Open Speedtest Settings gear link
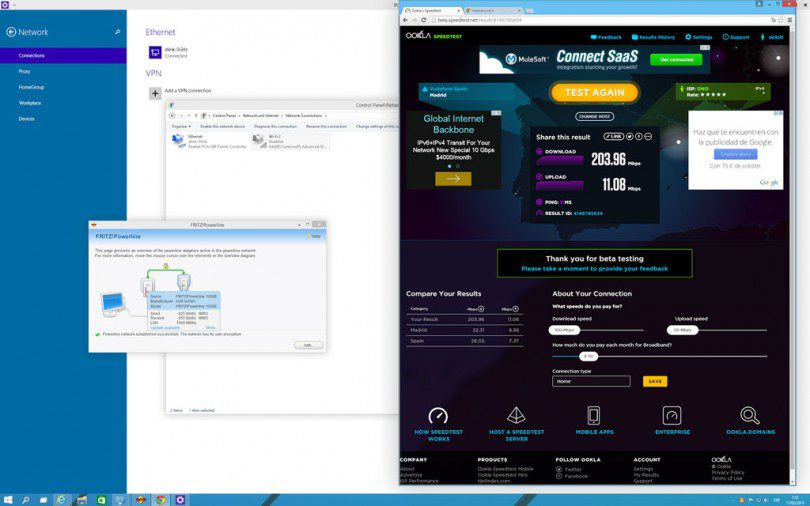This screenshot has width=810, height=506. 698,37
